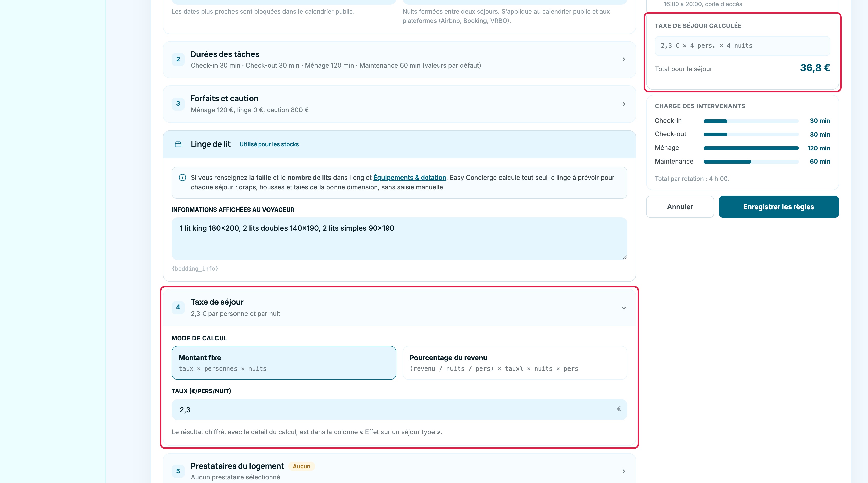This screenshot has width=868, height=483.
Task: Click the Taux €/pers/nuit input field
Action: click(399, 410)
